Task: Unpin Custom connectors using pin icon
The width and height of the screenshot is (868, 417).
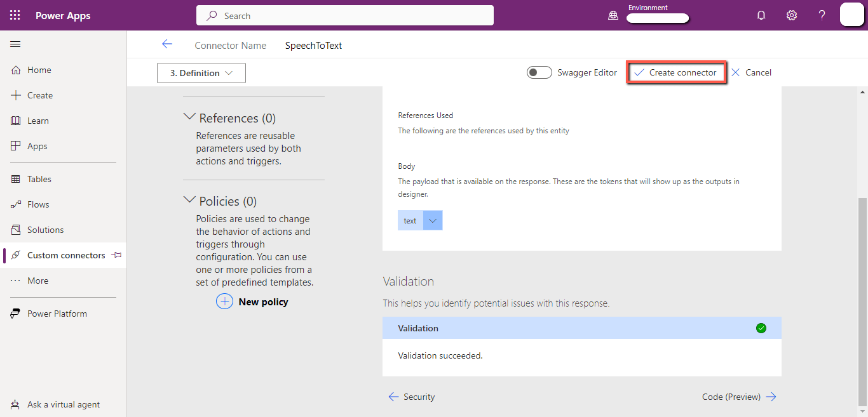Action: point(116,255)
